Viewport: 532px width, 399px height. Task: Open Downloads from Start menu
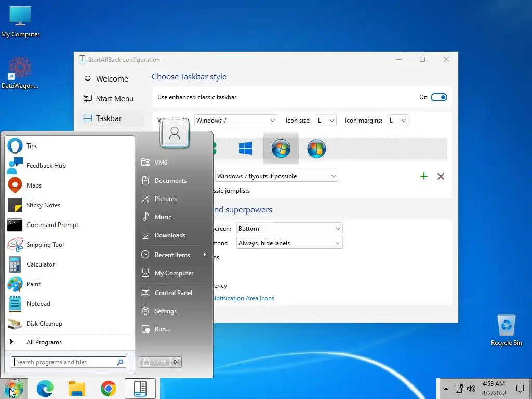click(x=174, y=235)
